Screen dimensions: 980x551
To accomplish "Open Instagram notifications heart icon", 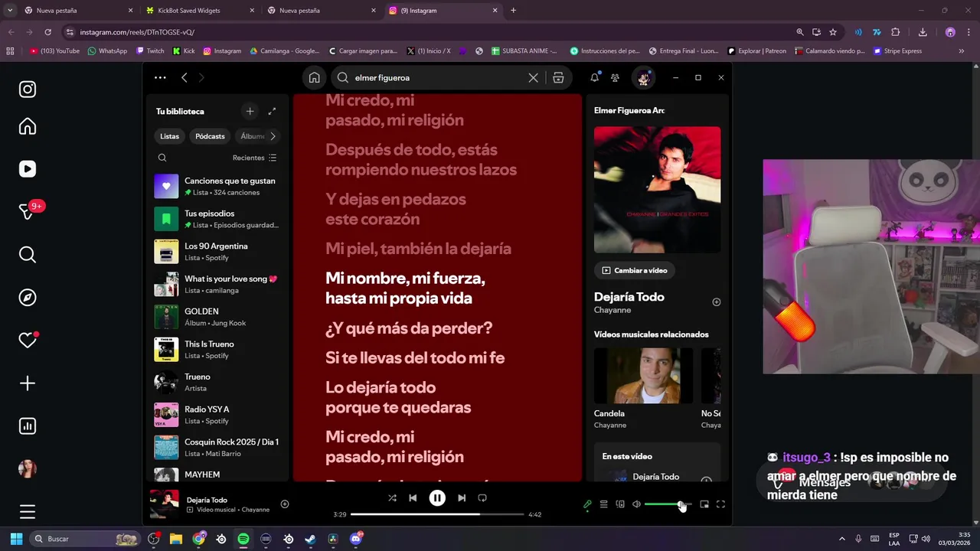I will [28, 341].
